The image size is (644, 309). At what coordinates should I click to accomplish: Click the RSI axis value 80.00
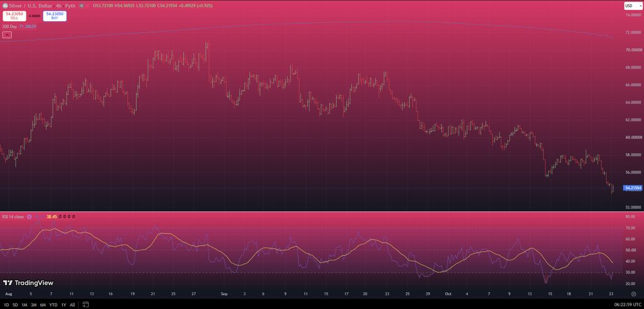630,216
